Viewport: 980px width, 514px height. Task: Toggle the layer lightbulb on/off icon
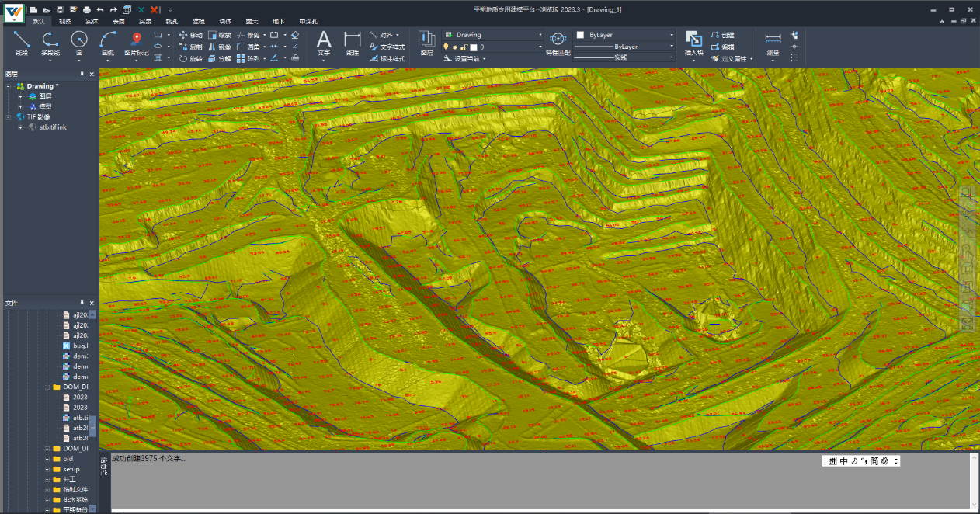pyautogui.click(x=446, y=47)
